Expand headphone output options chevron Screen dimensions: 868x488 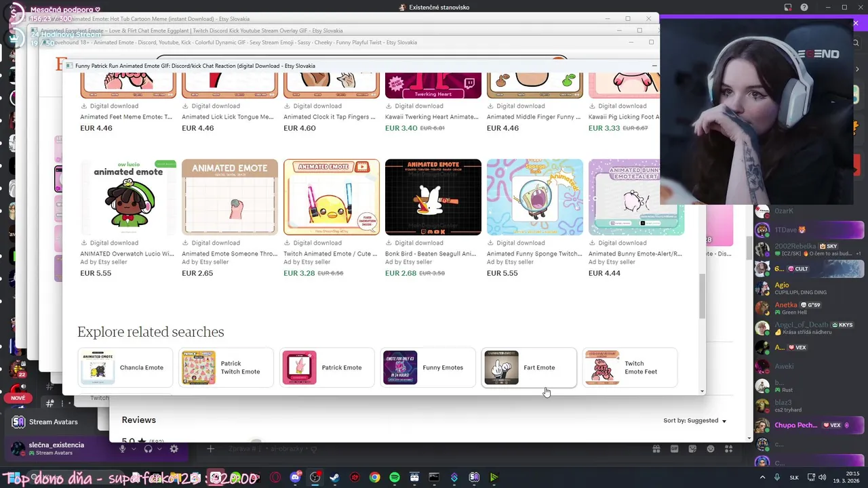click(x=158, y=449)
